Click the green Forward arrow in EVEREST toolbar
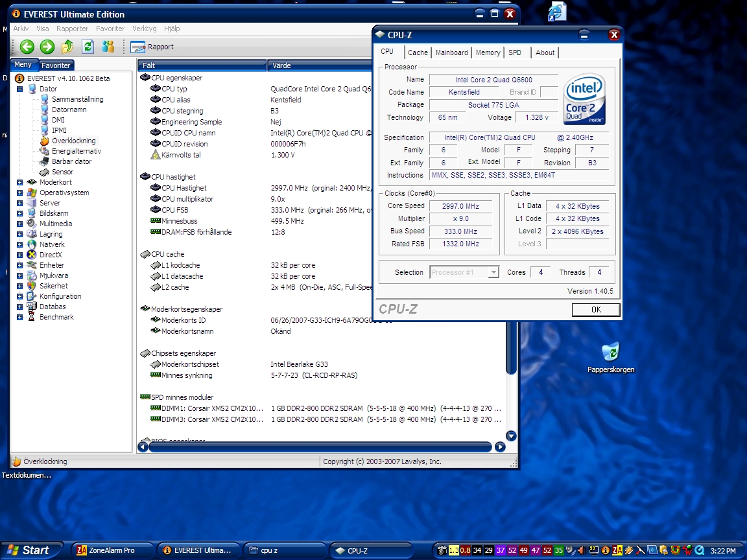 (x=47, y=47)
